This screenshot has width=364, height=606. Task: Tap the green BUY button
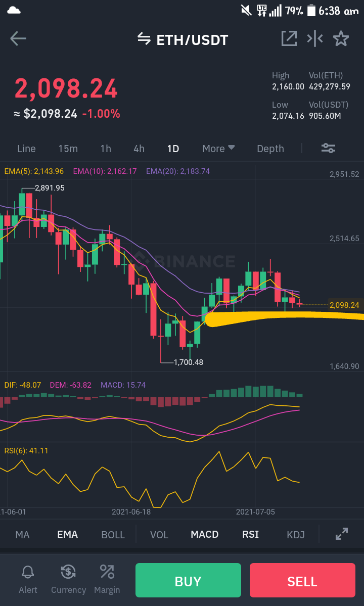[x=188, y=580]
